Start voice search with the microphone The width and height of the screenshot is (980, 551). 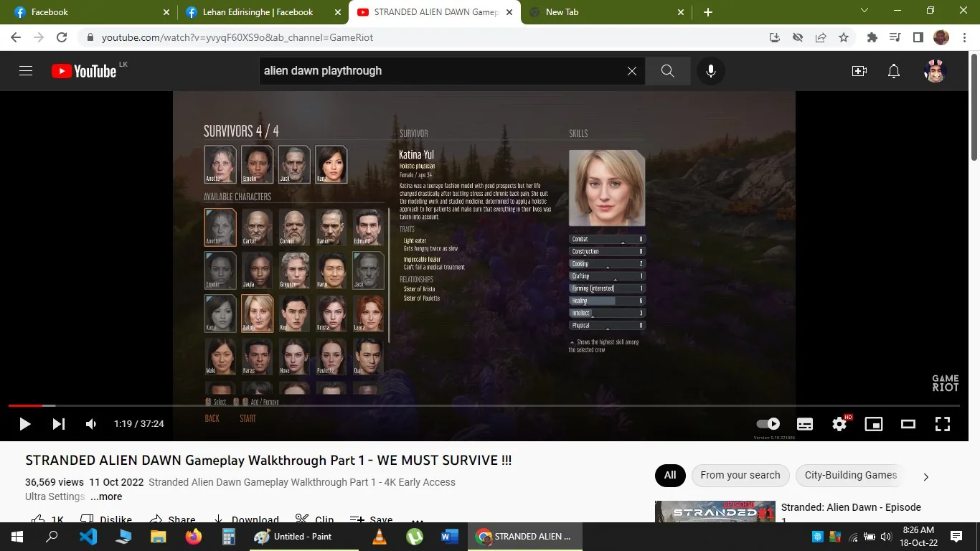pyautogui.click(x=711, y=71)
